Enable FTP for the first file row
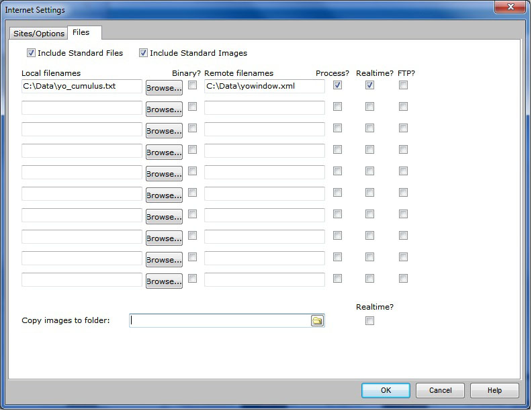The height and width of the screenshot is (411, 532). coord(404,85)
